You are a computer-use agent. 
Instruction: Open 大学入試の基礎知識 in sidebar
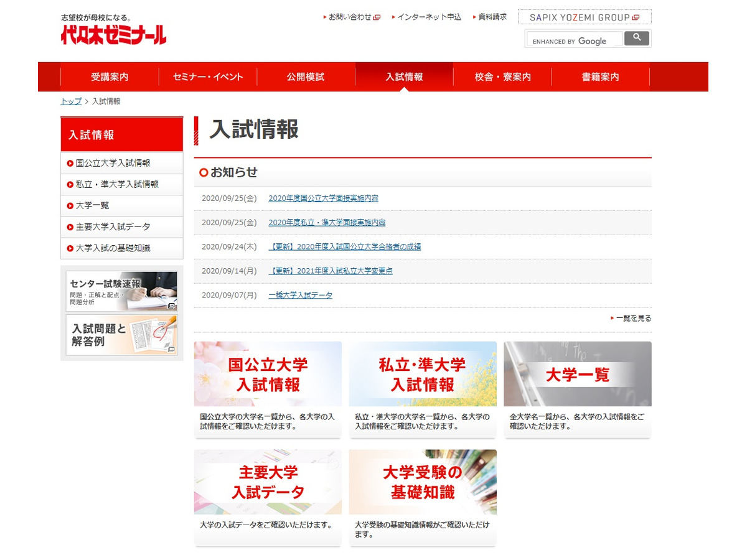pyautogui.click(x=122, y=248)
